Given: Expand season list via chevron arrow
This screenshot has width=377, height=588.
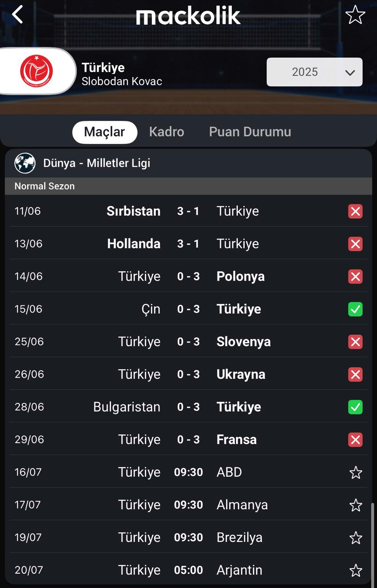Looking at the screenshot, I should [x=350, y=72].
